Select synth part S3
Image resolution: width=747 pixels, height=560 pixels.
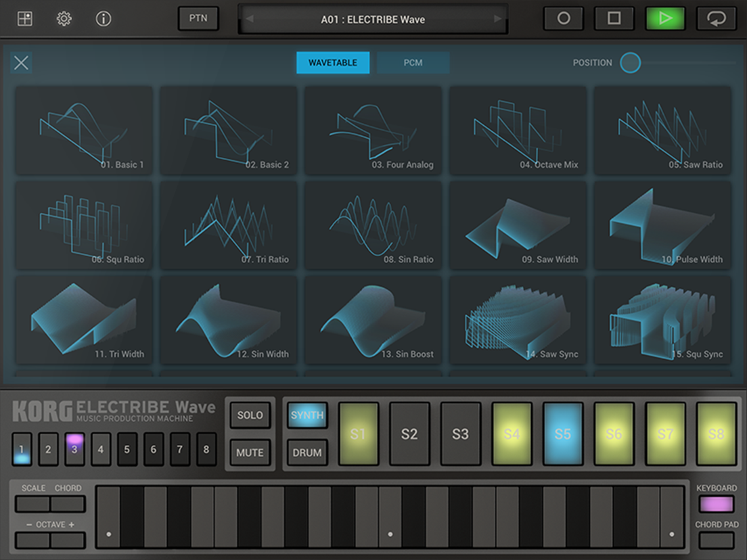pos(460,434)
